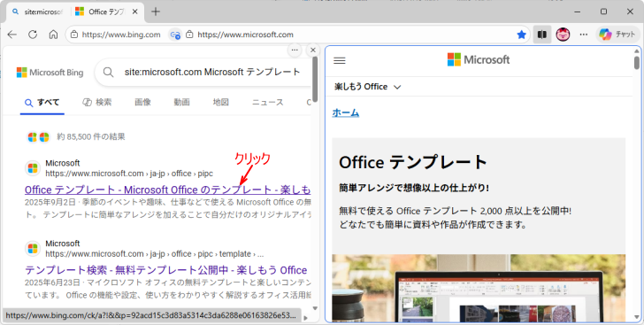Viewport: 644px width, 325px height.
Task: Open browser settings three-dot menu
Action: click(x=584, y=35)
